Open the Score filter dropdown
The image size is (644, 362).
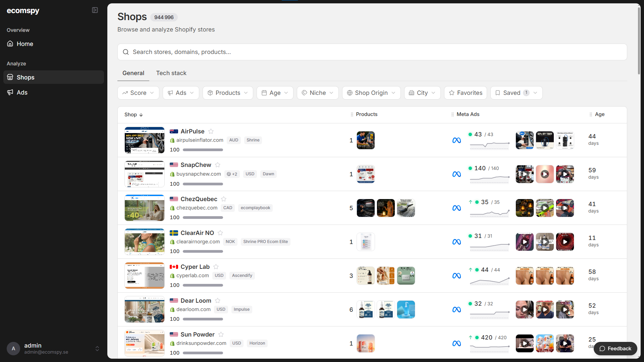point(138,93)
